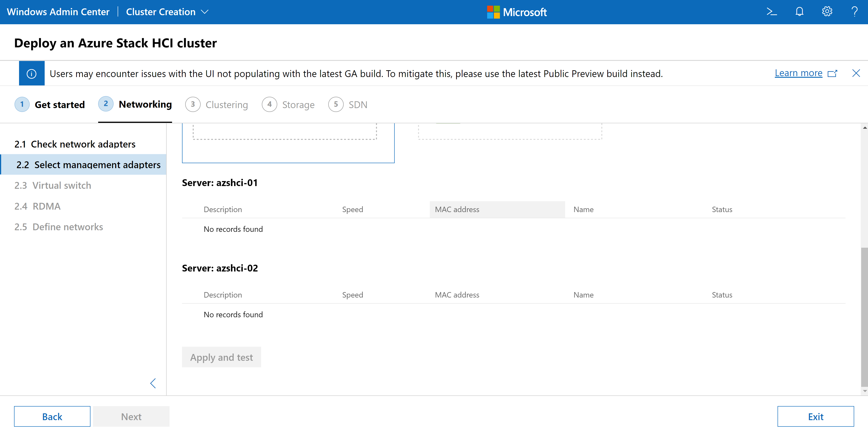The image size is (868, 436).
Task: Click the scrollbar up arrow
Action: coord(865,128)
